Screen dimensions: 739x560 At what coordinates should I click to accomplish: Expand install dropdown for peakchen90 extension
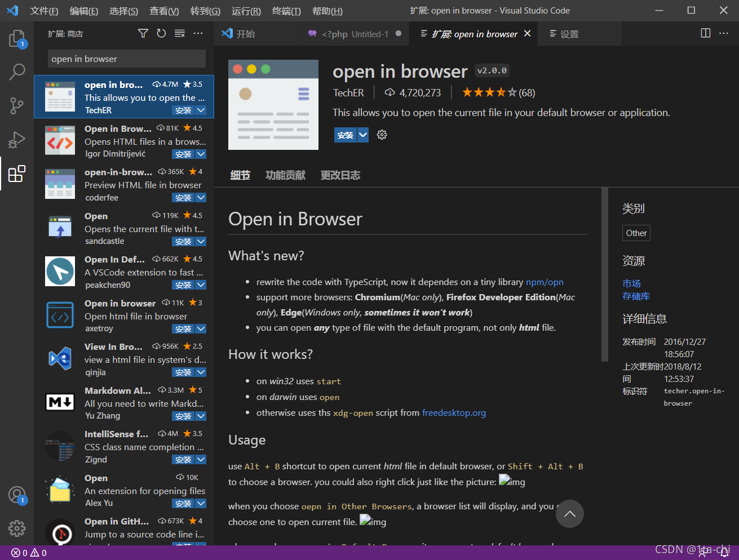pyautogui.click(x=201, y=285)
